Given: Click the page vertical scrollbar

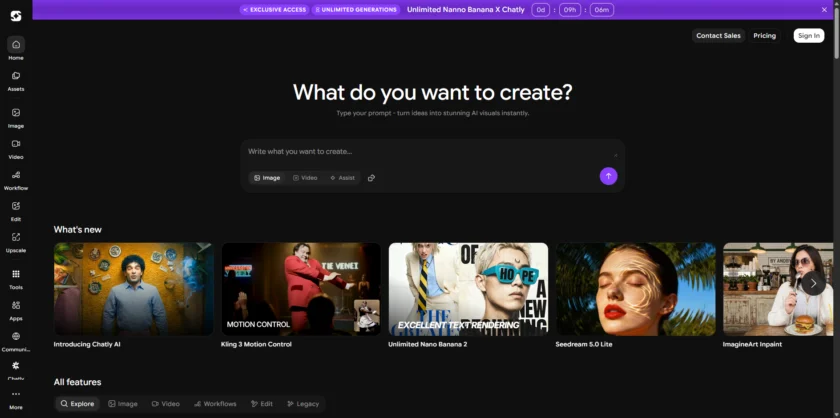Looking at the screenshot, I should point(837,32).
